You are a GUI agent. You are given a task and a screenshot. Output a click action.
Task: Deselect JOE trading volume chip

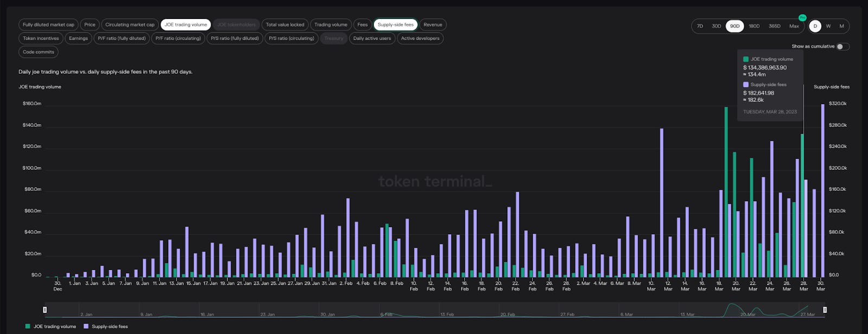(186, 24)
